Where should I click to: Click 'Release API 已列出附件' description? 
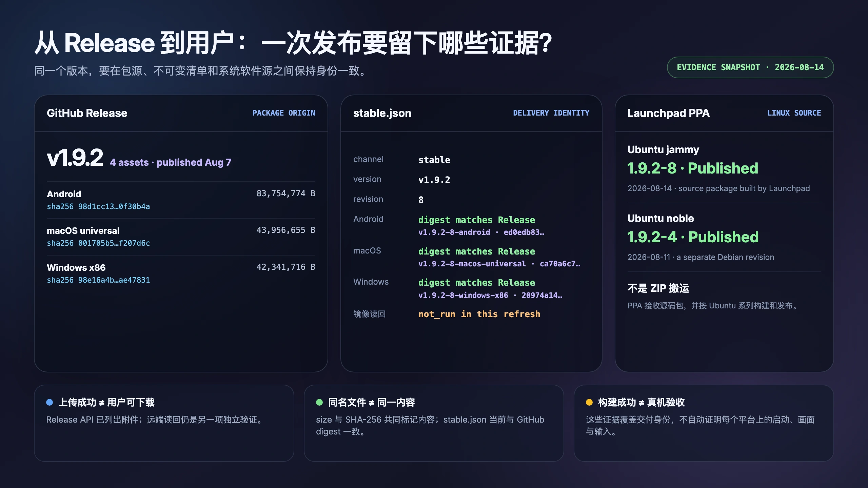155,420
